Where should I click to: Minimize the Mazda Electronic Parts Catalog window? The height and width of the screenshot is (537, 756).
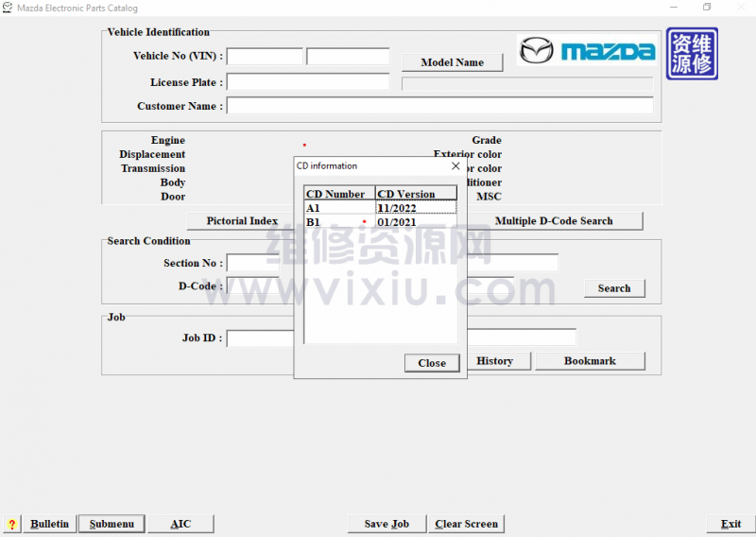coord(674,8)
